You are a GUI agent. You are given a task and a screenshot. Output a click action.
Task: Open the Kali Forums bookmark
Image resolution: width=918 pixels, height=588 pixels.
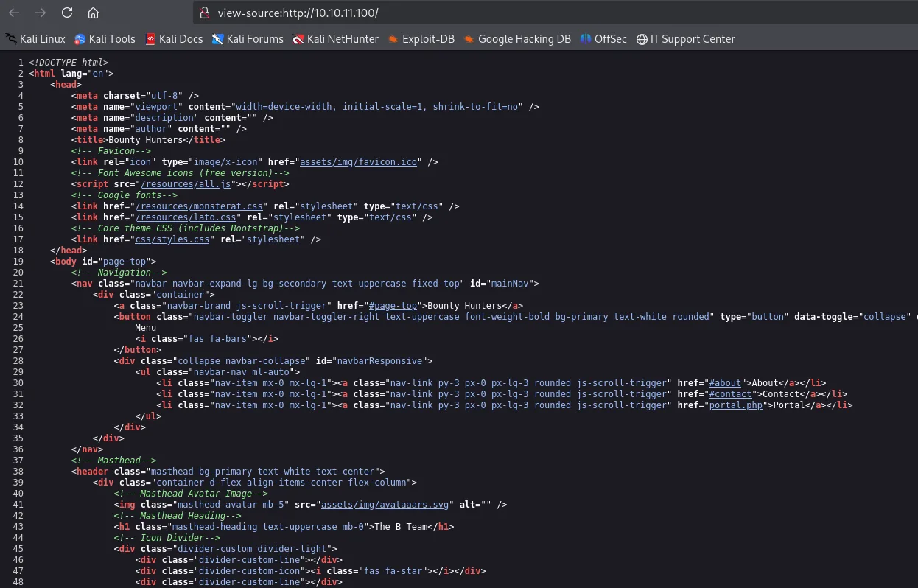pos(248,39)
